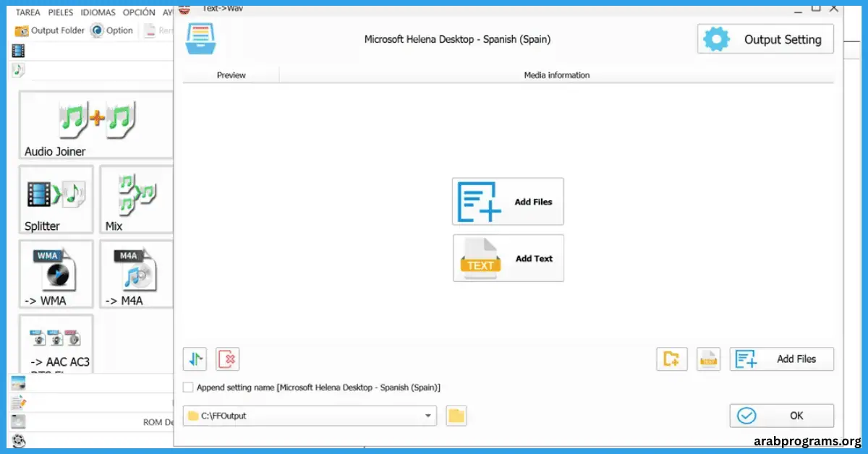
Task: Click the red remove file icon
Action: [x=228, y=359]
